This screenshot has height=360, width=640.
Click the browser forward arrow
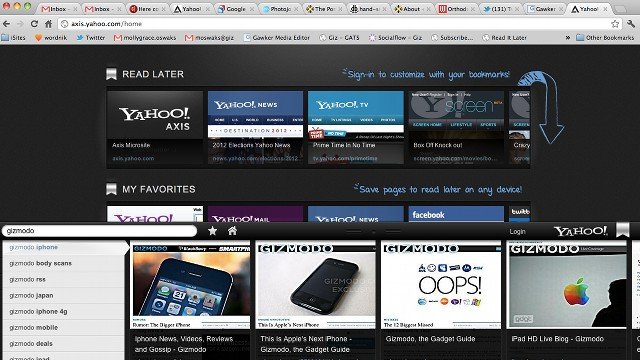click(x=20, y=24)
